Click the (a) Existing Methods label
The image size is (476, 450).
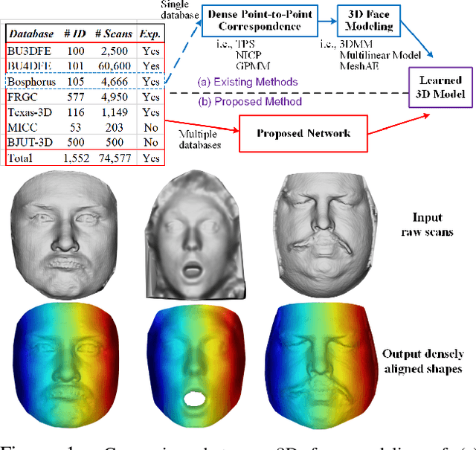[248, 82]
